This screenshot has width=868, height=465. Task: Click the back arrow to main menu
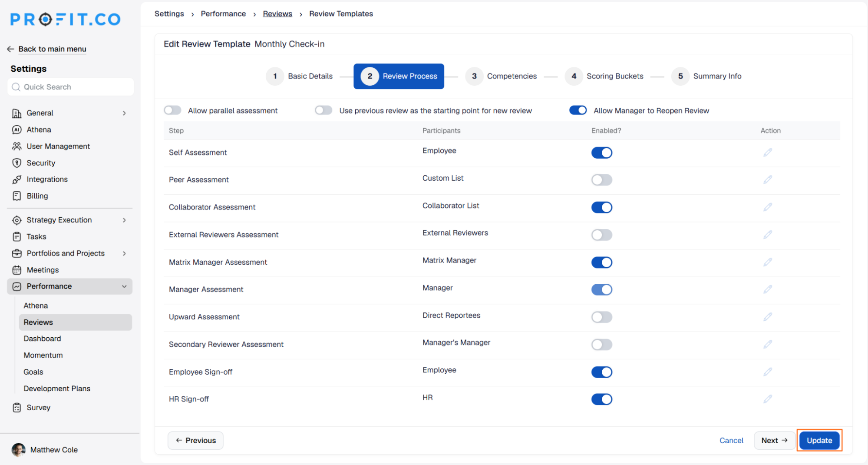coord(10,49)
